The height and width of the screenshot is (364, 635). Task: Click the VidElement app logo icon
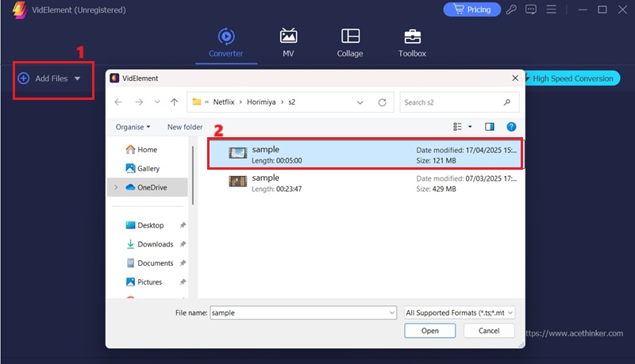point(19,10)
